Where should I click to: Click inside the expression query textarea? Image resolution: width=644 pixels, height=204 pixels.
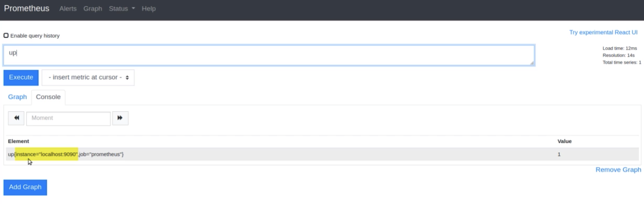point(269,55)
